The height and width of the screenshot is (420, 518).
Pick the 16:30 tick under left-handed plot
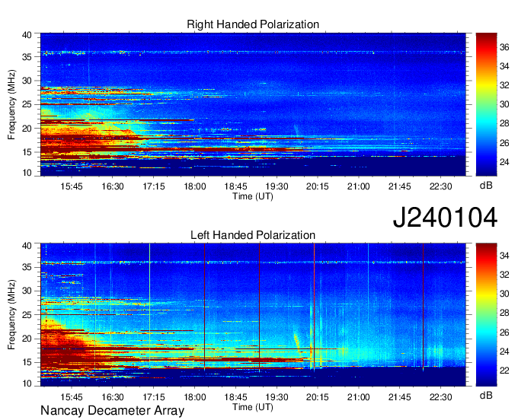[x=112, y=397]
